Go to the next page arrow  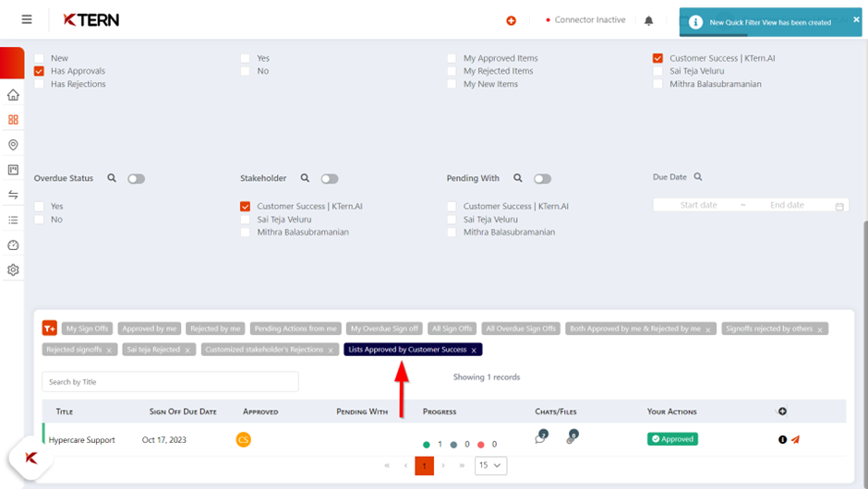coord(443,466)
